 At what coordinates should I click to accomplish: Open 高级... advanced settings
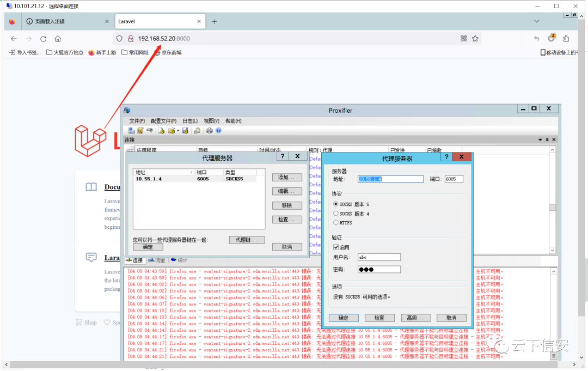(415, 318)
